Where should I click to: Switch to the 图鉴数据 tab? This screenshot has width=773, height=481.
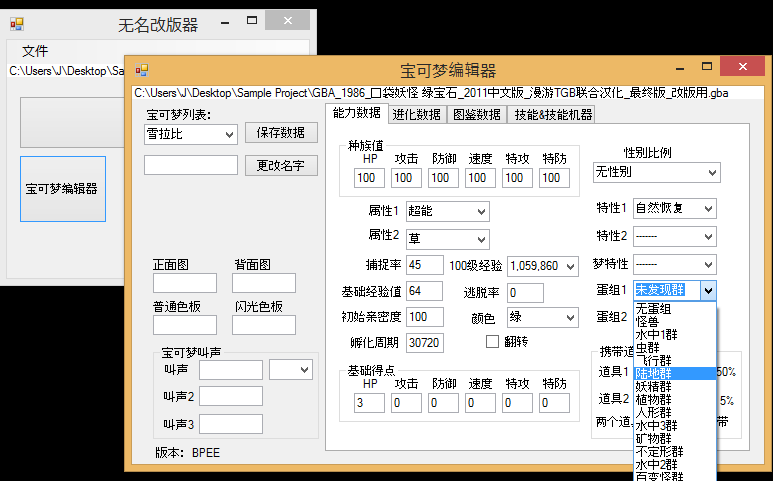[x=477, y=114]
